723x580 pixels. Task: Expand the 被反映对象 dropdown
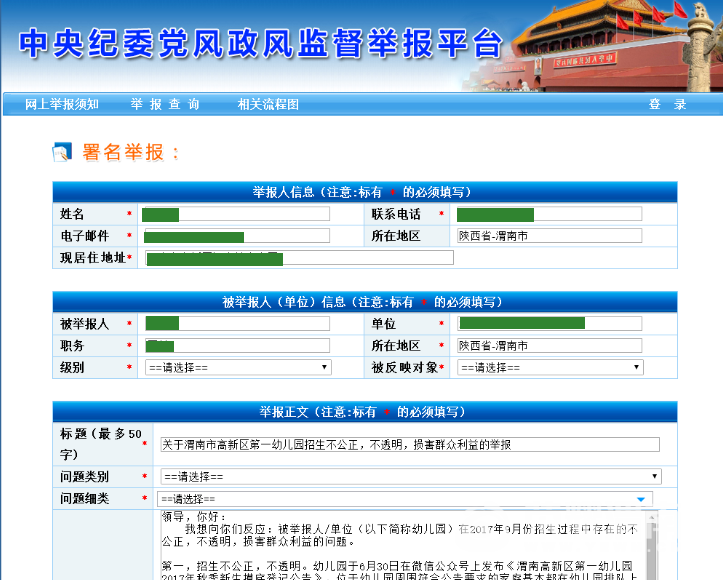(x=549, y=367)
